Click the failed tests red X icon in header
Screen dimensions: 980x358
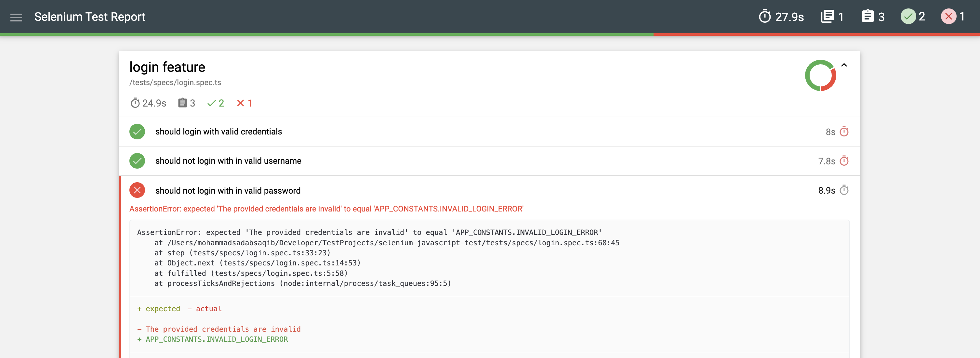(x=948, y=16)
